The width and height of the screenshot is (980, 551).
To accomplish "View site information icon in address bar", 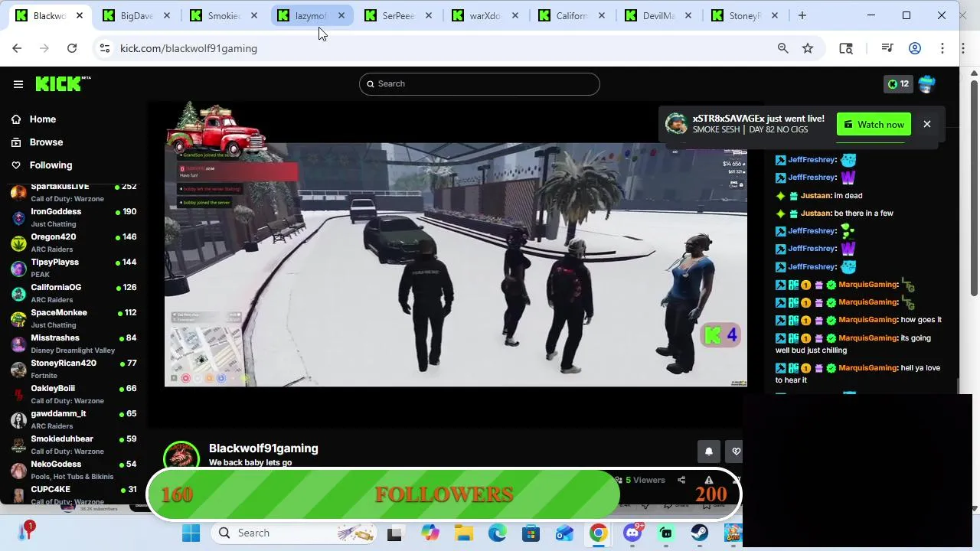I will [x=105, y=48].
